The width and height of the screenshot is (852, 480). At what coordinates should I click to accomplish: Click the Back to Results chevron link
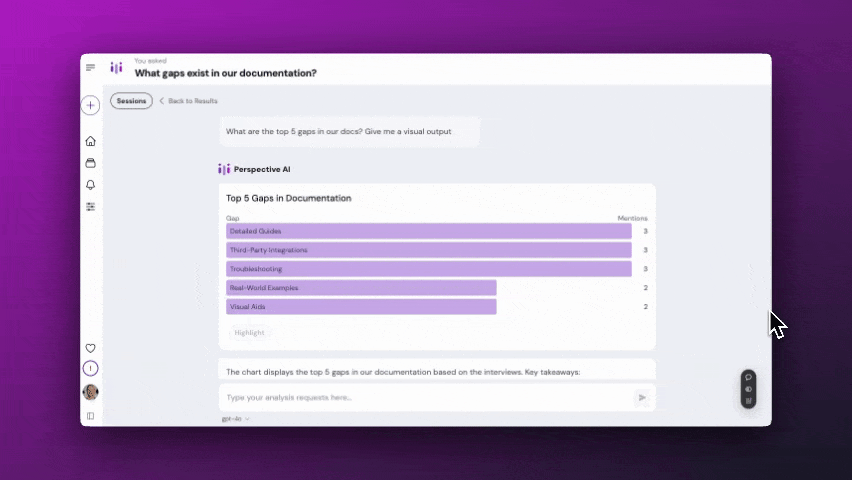[188, 101]
